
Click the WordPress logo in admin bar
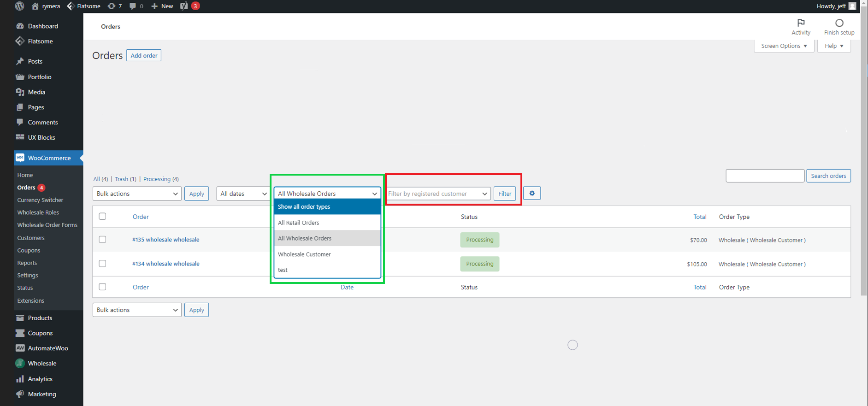click(x=19, y=6)
